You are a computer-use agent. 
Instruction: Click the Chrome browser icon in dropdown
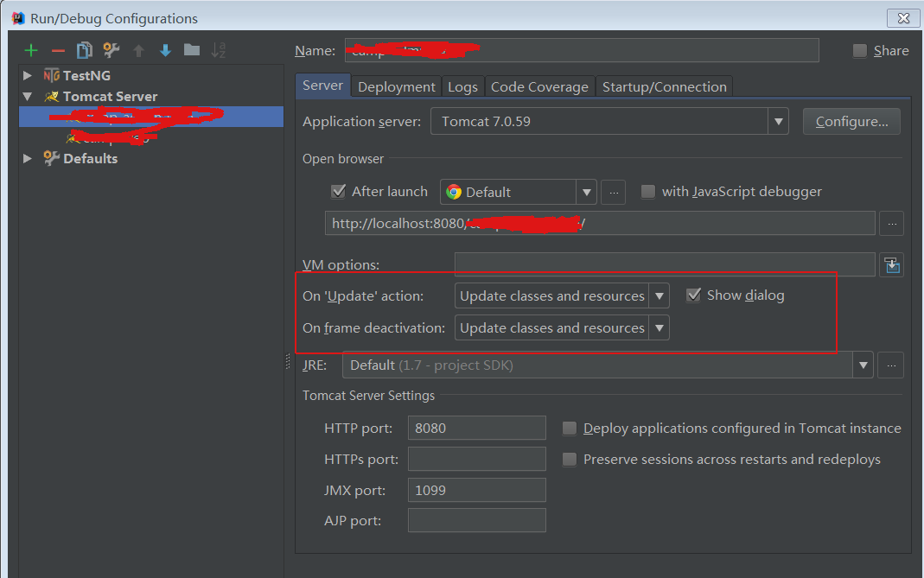pyautogui.click(x=453, y=192)
